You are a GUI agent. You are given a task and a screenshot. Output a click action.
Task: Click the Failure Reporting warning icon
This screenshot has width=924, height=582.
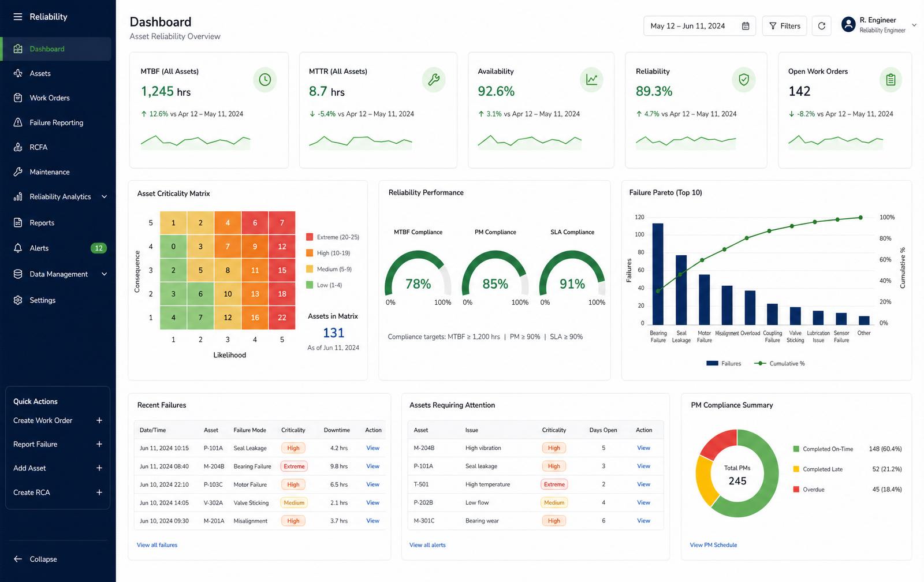click(x=18, y=122)
